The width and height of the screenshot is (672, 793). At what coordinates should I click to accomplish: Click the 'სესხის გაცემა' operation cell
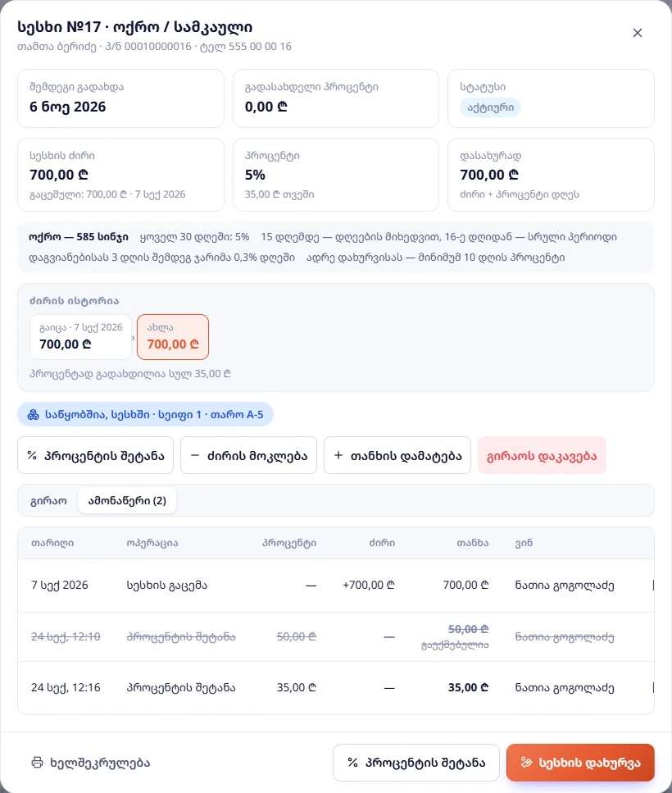(166, 586)
